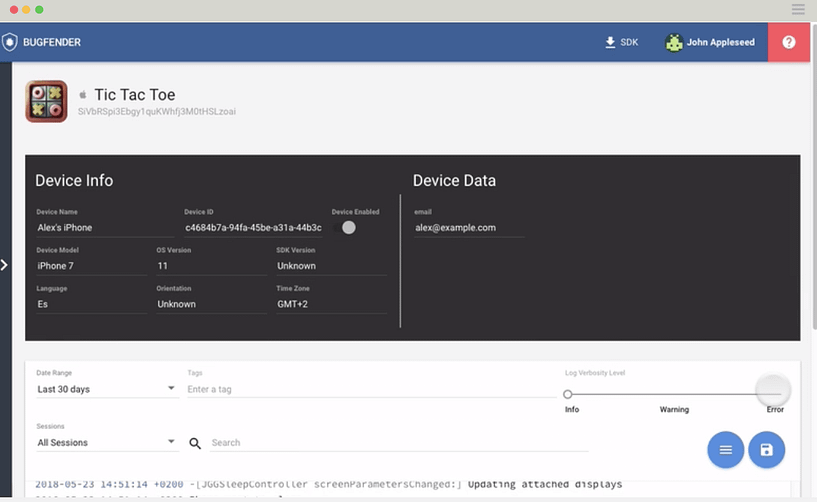The width and height of the screenshot is (817, 502).
Task: Click the Time Zone value GMT+2
Action: [x=331, y=304]
